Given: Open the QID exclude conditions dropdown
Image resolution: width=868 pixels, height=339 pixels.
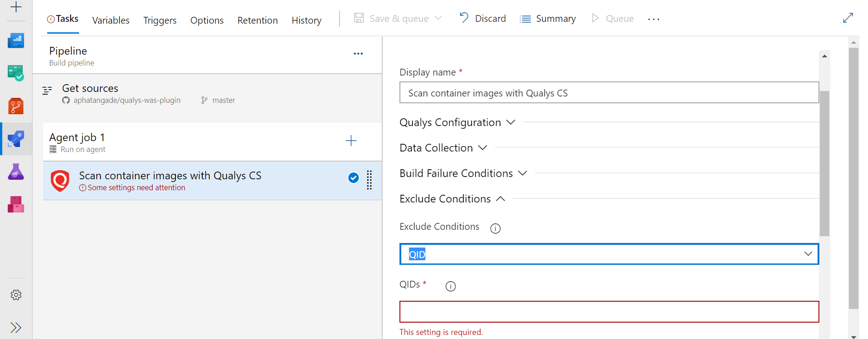Looking at the screenshot, I should [x=609, y=254].
